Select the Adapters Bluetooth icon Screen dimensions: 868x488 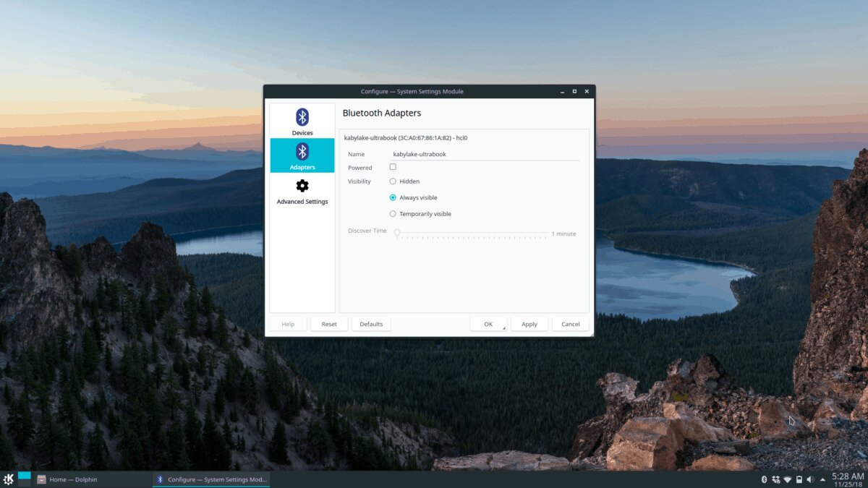click(302, 151)
